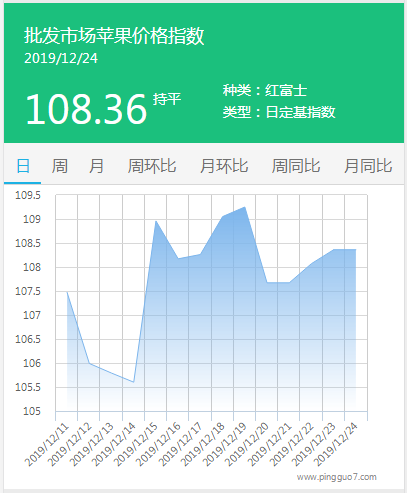Screen dimensions: 407x493
Task: Click the 108.5 y-axis label
Action: 28,243
